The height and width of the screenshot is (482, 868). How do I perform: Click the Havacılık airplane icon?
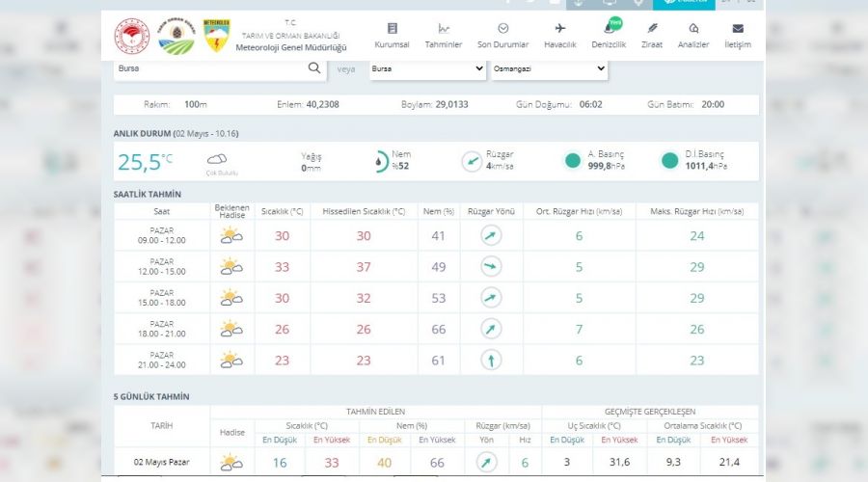coord(559,29)
